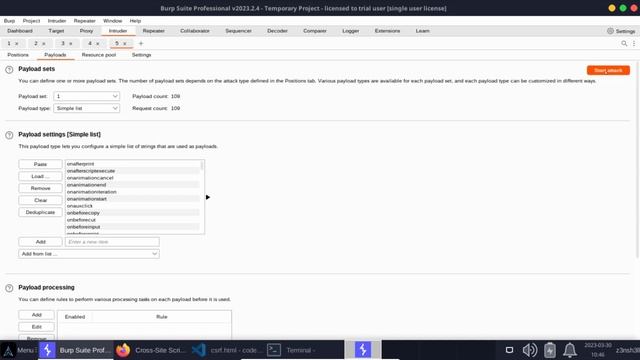Open the volume control in tray

530,350
